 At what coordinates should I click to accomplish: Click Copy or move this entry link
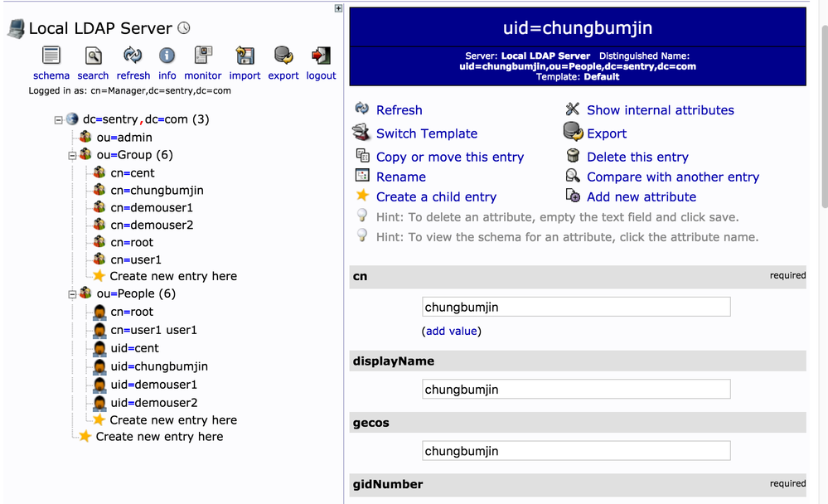(450, 157)
